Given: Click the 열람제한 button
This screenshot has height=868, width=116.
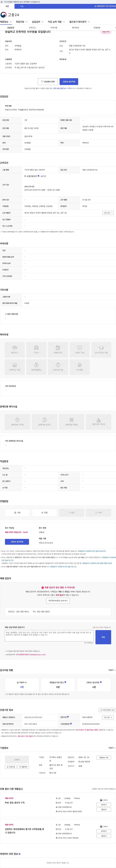Looking at the screenshot, I should pos(23,767).
